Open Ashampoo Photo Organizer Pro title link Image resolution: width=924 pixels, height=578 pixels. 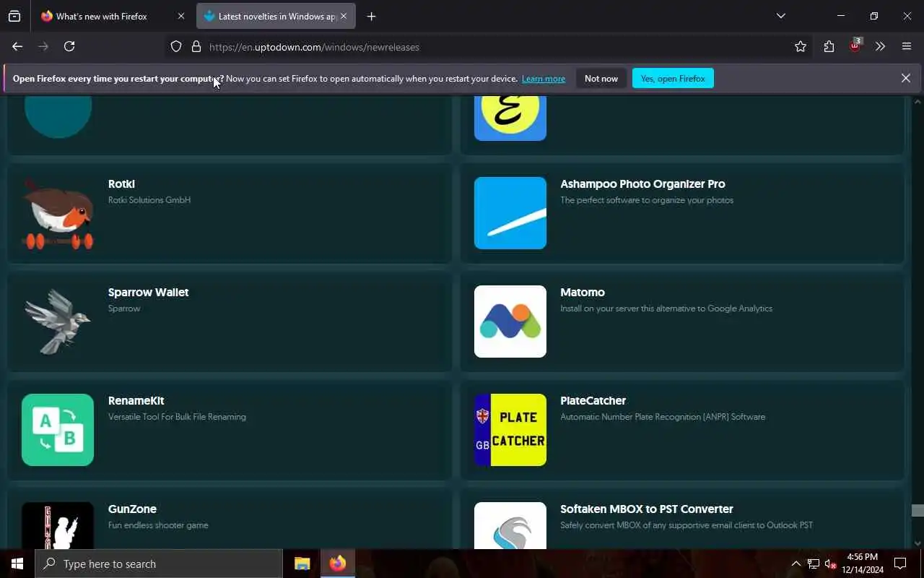(x=642, y=184)
